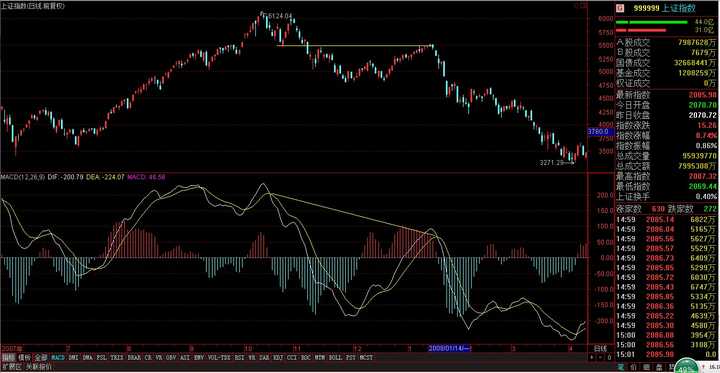Switch to the BOLL indicator tab
720x373 pixels.
pos(335,357)
